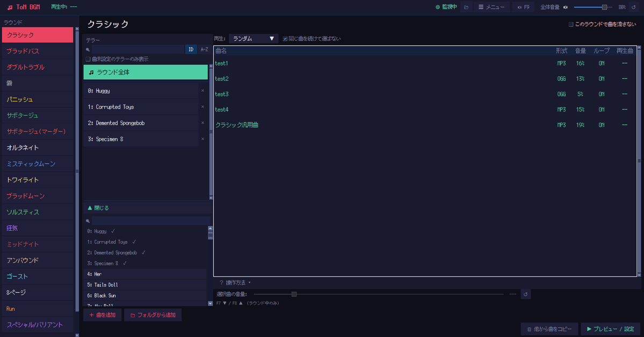This screenshot has width=644, height=337.
Task: Select the ミスティックムーン round
Action: (38, 164)
